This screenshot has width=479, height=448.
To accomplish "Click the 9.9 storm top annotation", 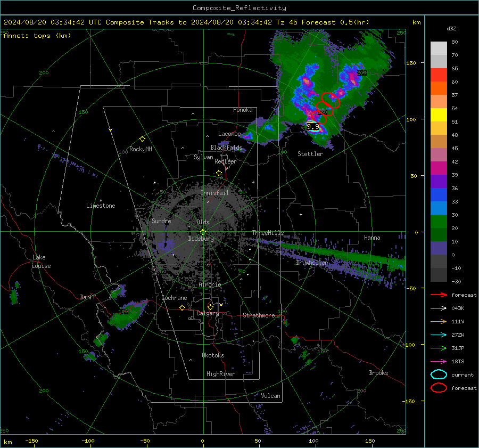I will [x=313, y=126].
